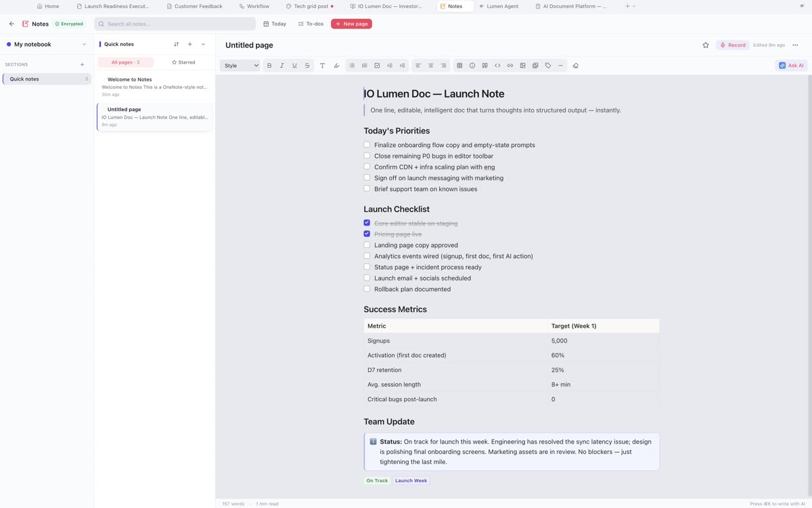Open the Welcome to Notes page

[155, 86]
